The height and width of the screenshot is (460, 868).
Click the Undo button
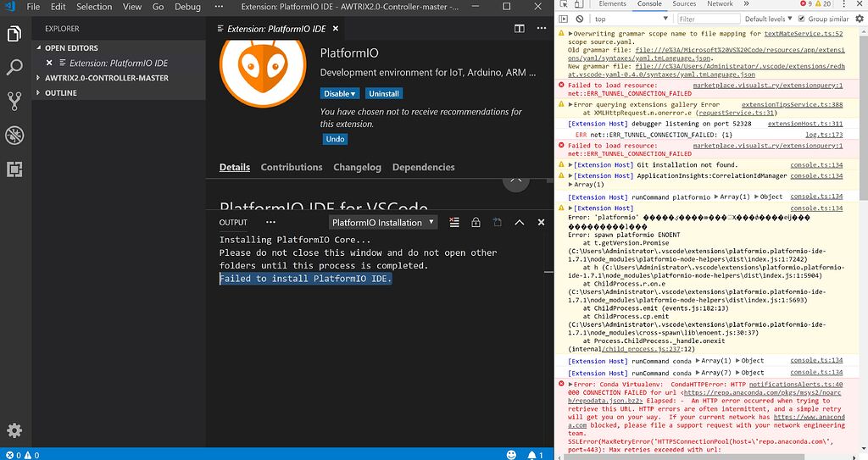(x=335, y=139)
